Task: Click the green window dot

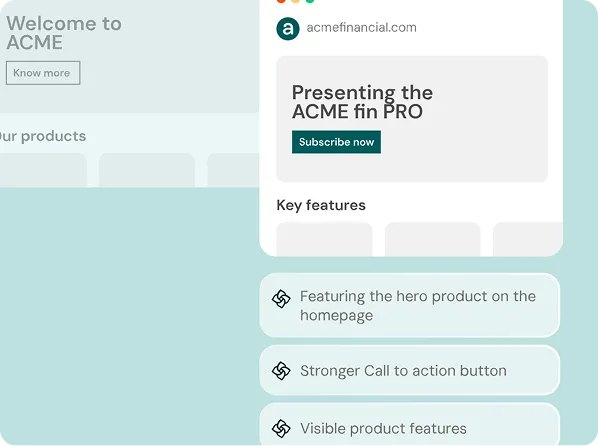Action: [x=310, y=1]
